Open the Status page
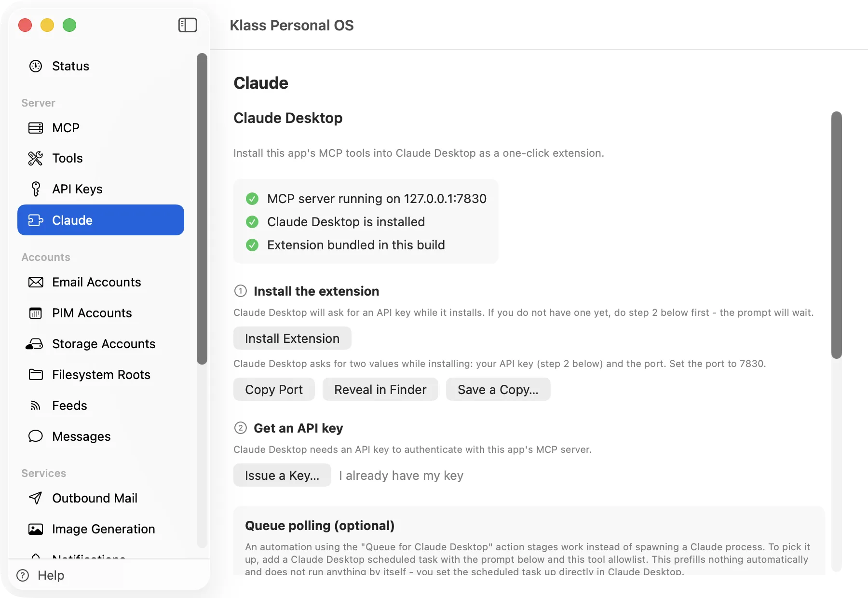This screenshot has height=598, width=868. (x=101, y=66)
